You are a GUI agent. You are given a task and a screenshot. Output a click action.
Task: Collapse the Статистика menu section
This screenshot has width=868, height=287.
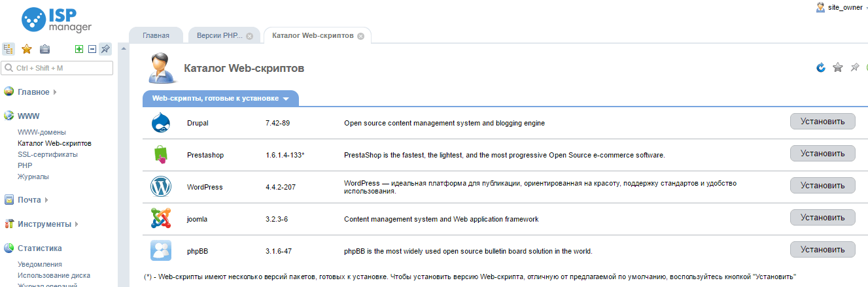[x=40, y=248]
